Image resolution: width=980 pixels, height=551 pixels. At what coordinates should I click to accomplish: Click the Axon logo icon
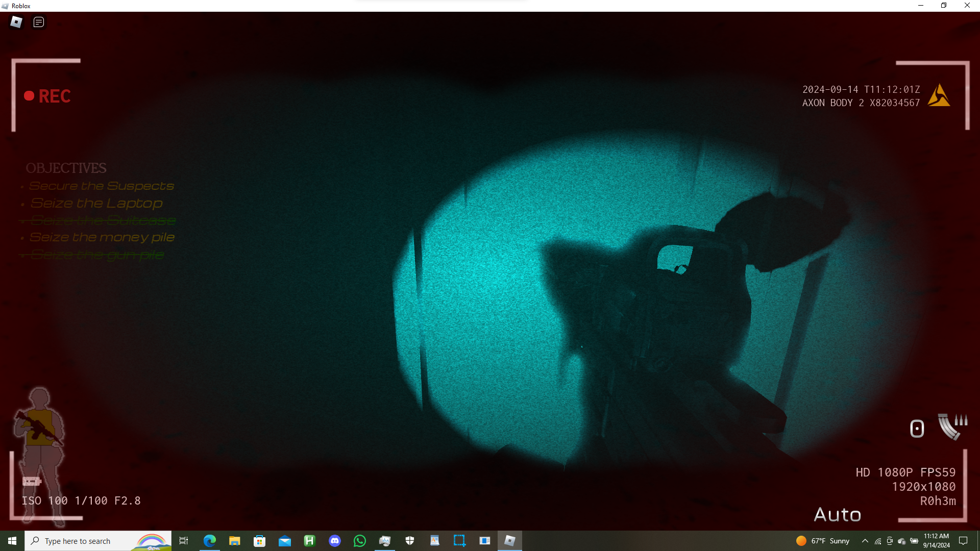click(x=939, y=95)
